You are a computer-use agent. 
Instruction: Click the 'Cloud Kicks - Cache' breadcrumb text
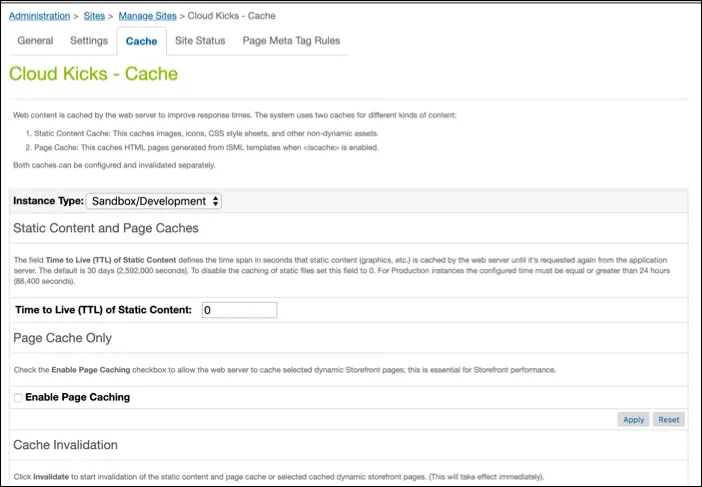[231, 16]
